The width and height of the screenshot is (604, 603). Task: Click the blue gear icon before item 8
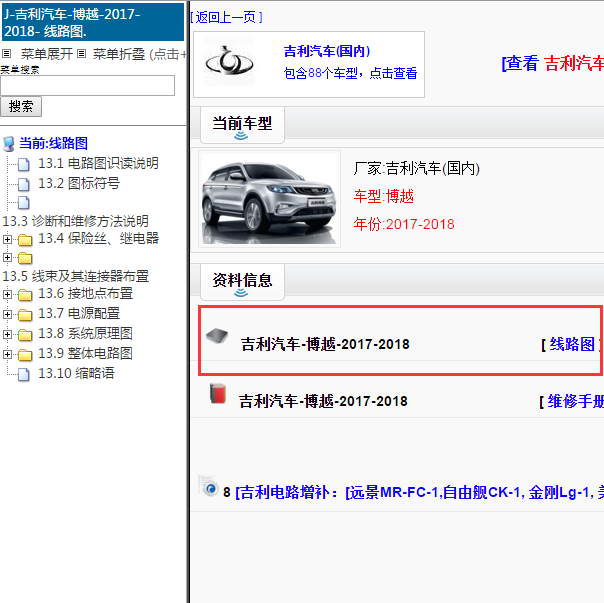coord(209,487)
